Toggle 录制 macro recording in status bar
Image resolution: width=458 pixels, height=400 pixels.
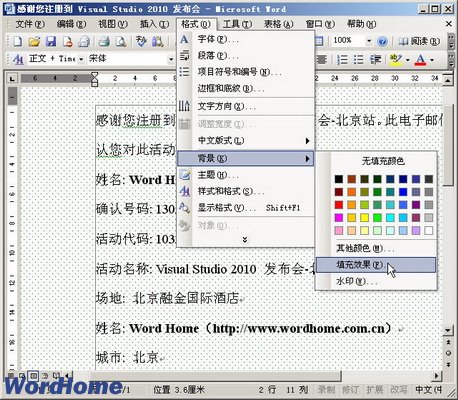click(326, 389)
